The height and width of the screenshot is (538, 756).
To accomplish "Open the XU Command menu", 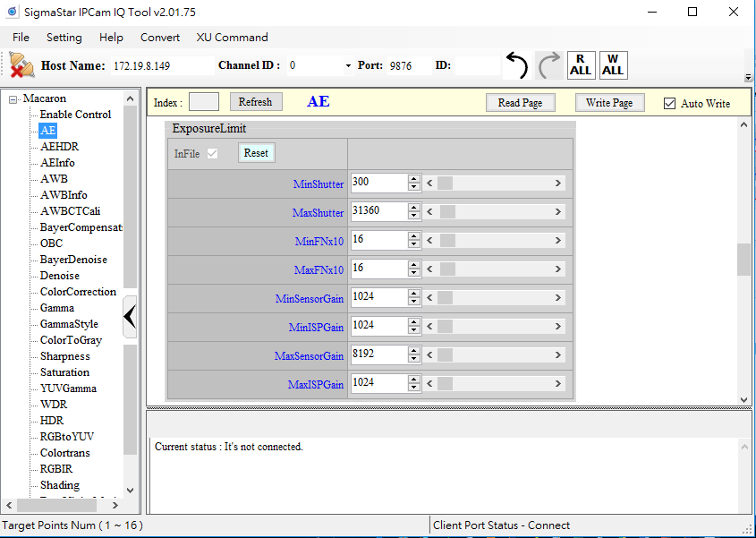I will point(231,38).
